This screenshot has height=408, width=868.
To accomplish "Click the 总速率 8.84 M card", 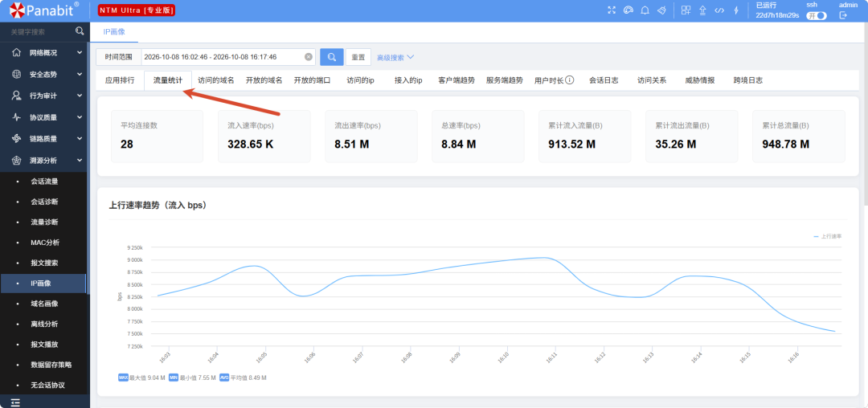I will [x=477, y=136].
